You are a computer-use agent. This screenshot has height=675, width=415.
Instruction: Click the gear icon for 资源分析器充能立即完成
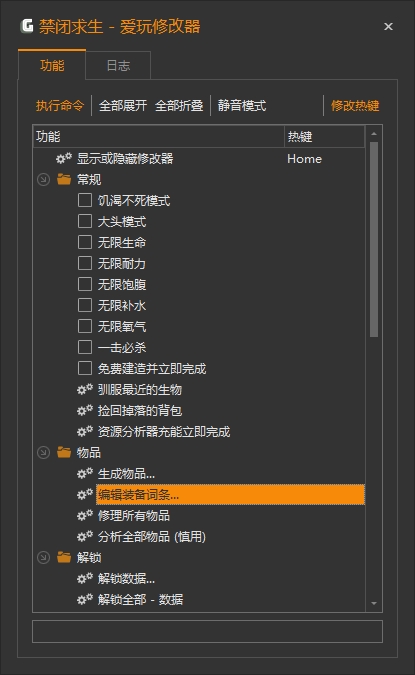pyautogui.click(x=85, y=431)
